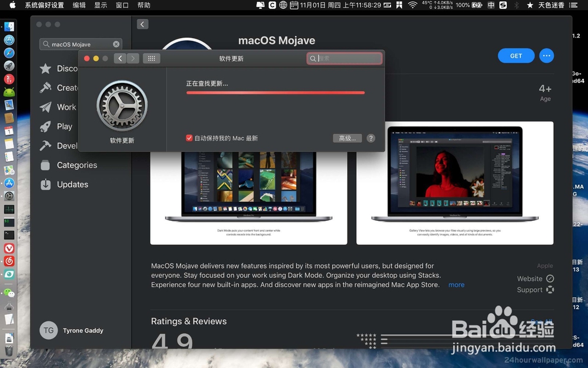Open WeChat in dock
The image size is (588, 368).
pos(9,293)
